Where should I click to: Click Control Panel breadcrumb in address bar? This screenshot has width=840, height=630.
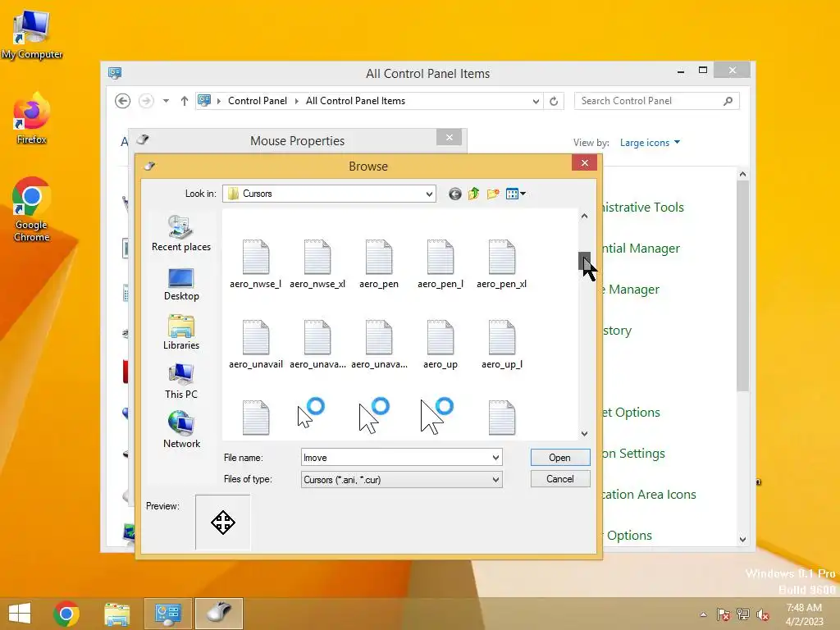257,101
